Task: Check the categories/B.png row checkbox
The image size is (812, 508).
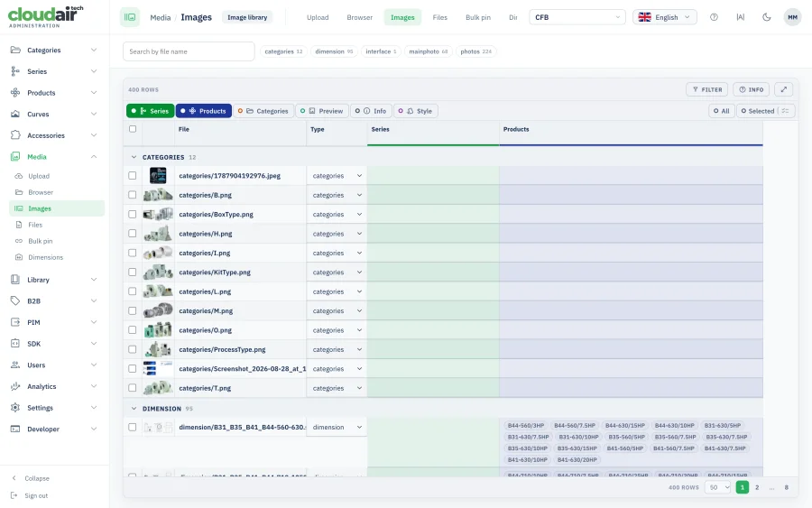Action: tap(133, 195)
